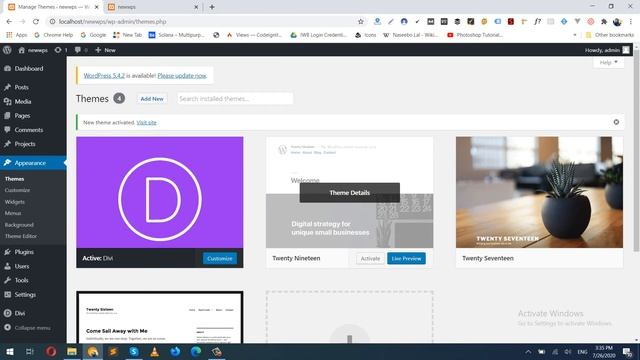Click the Add New theme button
Screen dimensions: 640x360
coord(152,99)
